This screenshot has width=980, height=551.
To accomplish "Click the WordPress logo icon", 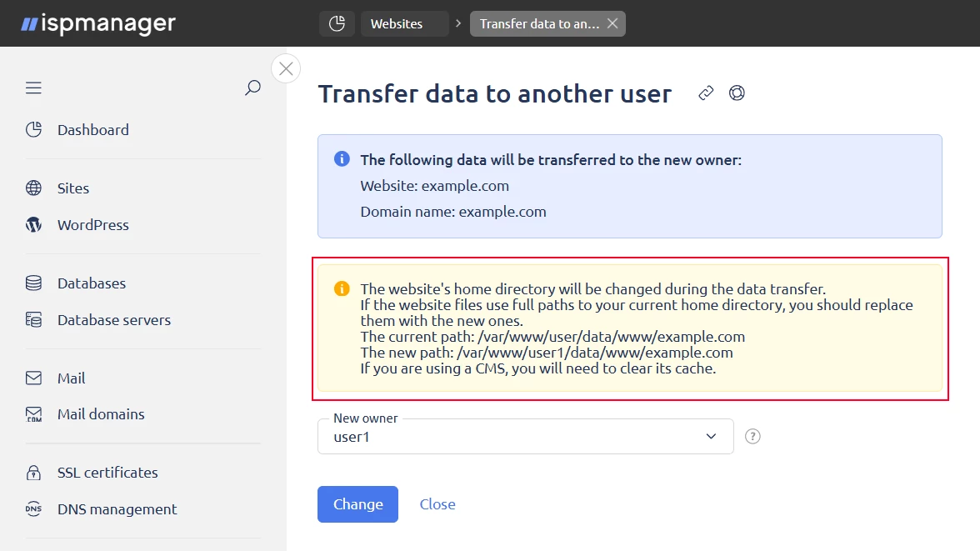I will click(x=33, y=225).
